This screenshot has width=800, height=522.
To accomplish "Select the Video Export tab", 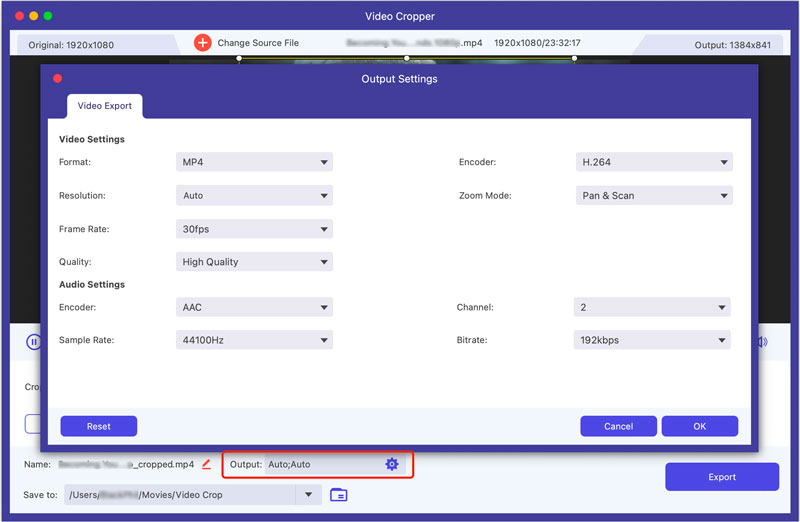I will (x=105, y=106).
